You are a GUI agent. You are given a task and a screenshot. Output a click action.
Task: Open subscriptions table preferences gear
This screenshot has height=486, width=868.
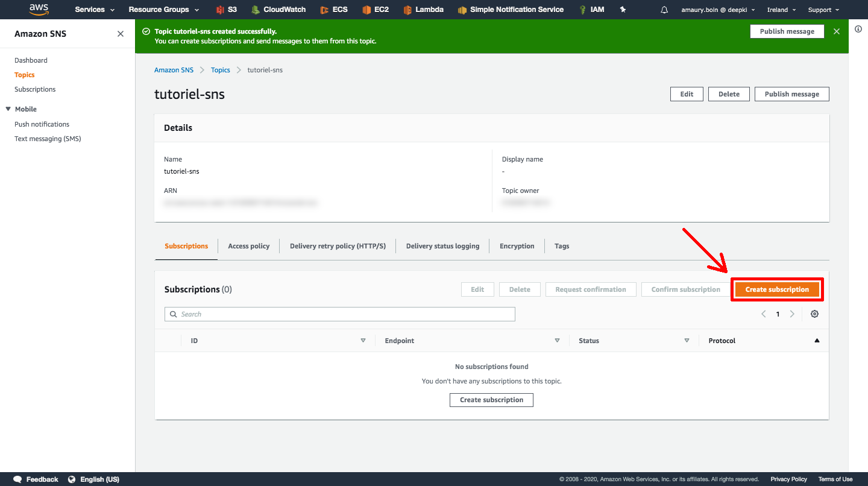point(815,314)
